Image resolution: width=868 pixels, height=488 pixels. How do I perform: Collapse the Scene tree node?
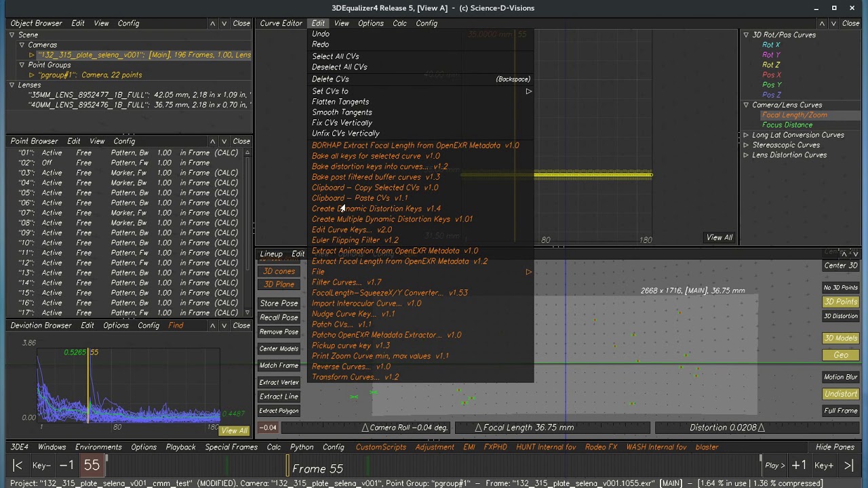pos(12,35)
